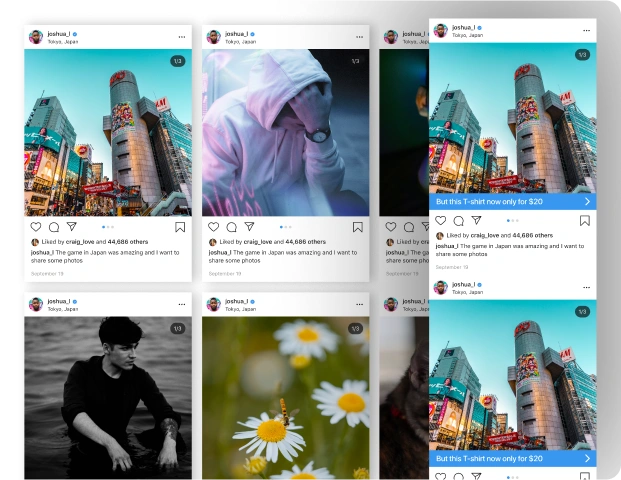
Task: View 44,686 others likes on pink hoodie post
Action: [x=305, y=242]
